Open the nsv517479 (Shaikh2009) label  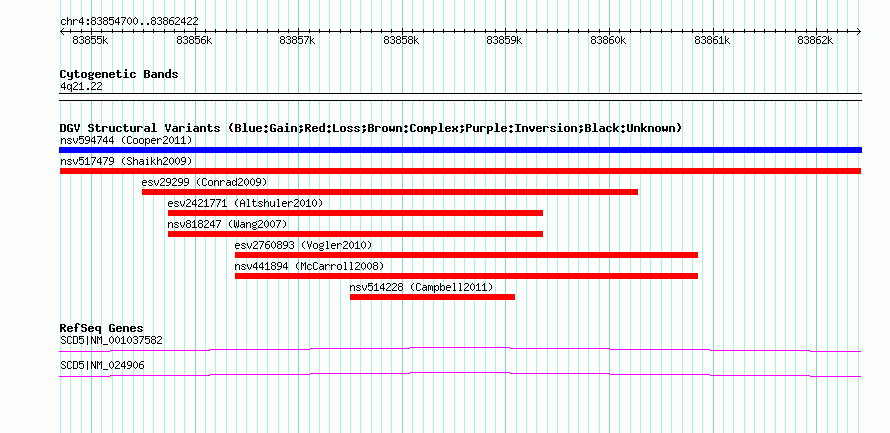coord(126,161)
